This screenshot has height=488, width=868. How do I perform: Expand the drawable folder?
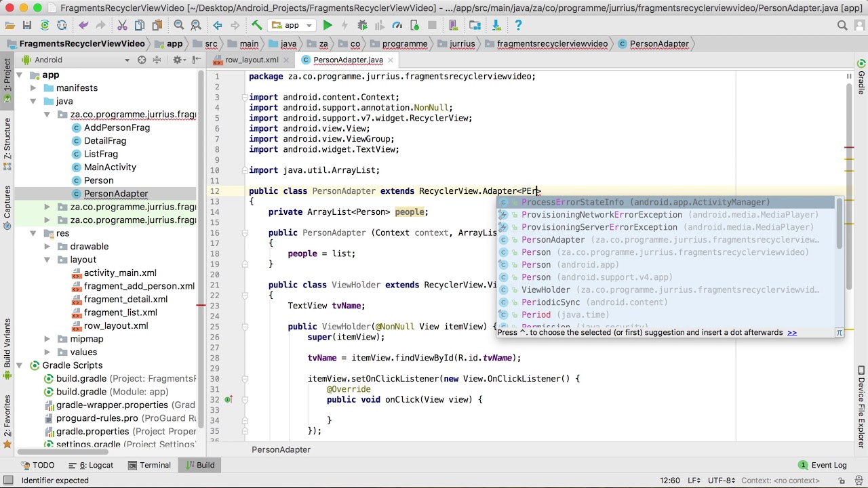click(47, 247)
